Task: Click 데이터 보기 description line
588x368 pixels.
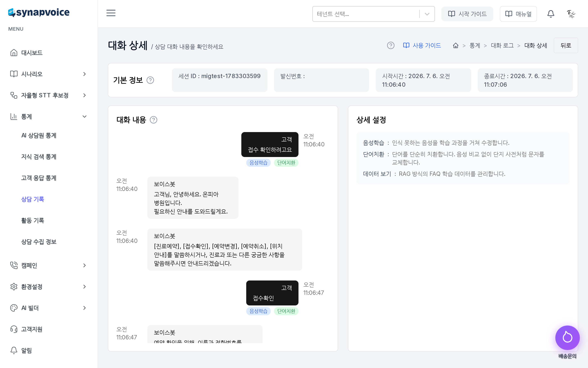Action: 434,174
